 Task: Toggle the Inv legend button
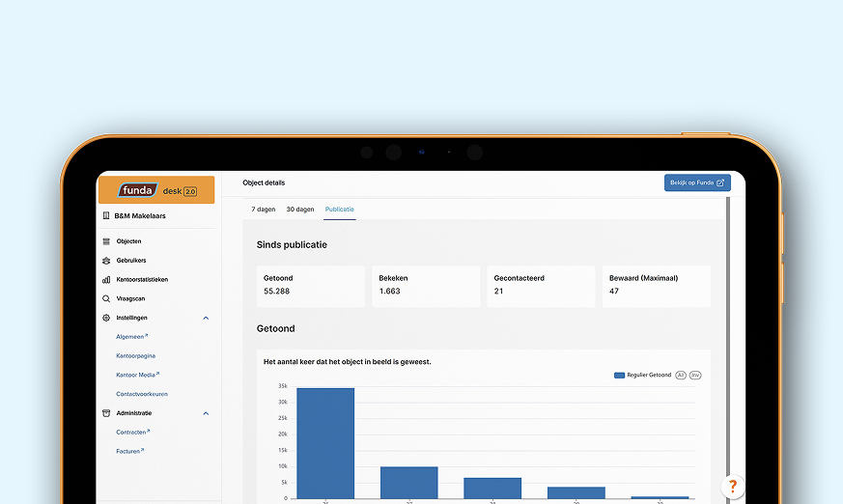[695, 375]
